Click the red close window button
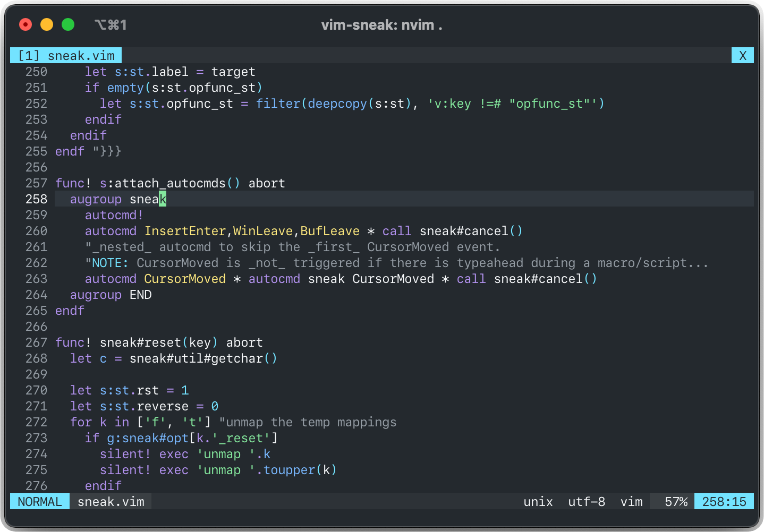This screenshot has height=532, width=764. [x=26, y=24]
